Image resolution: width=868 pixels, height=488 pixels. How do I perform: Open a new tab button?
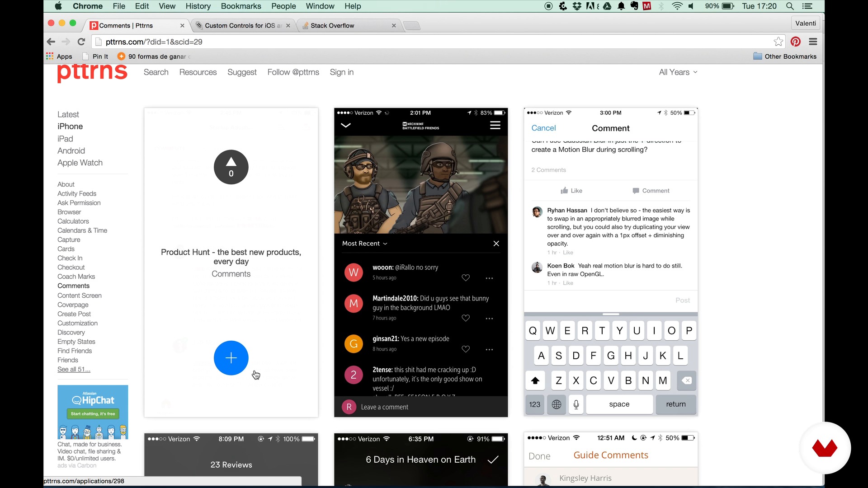tap(411, 26)
